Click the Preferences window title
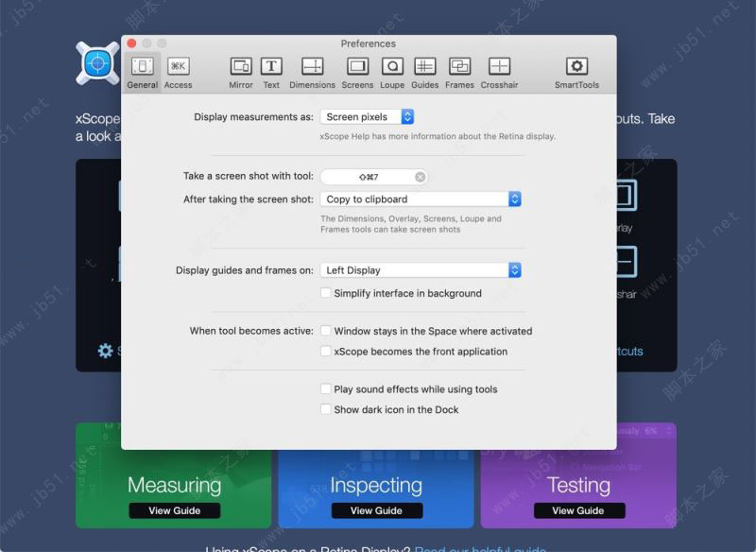 [369, 43]
